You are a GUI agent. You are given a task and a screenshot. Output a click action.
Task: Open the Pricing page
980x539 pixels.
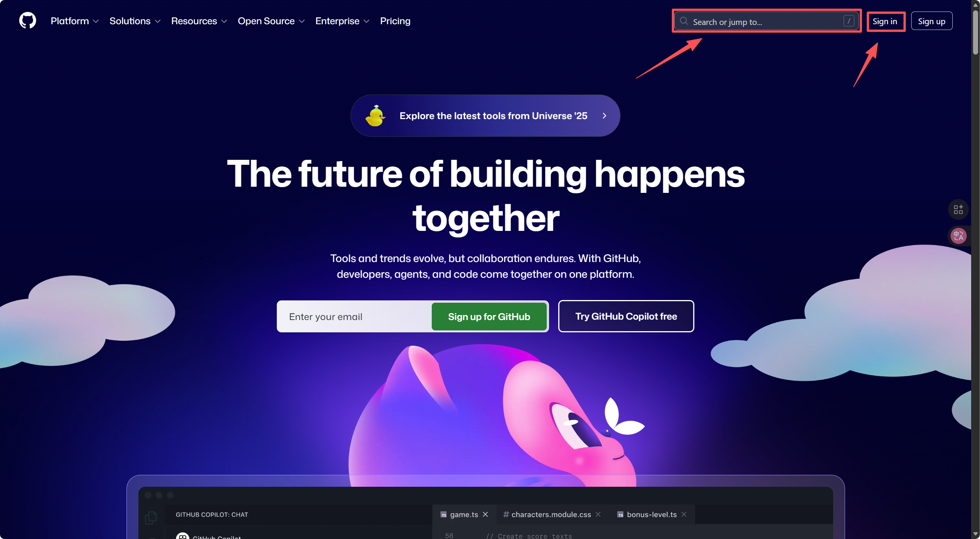tap(395, 21)
